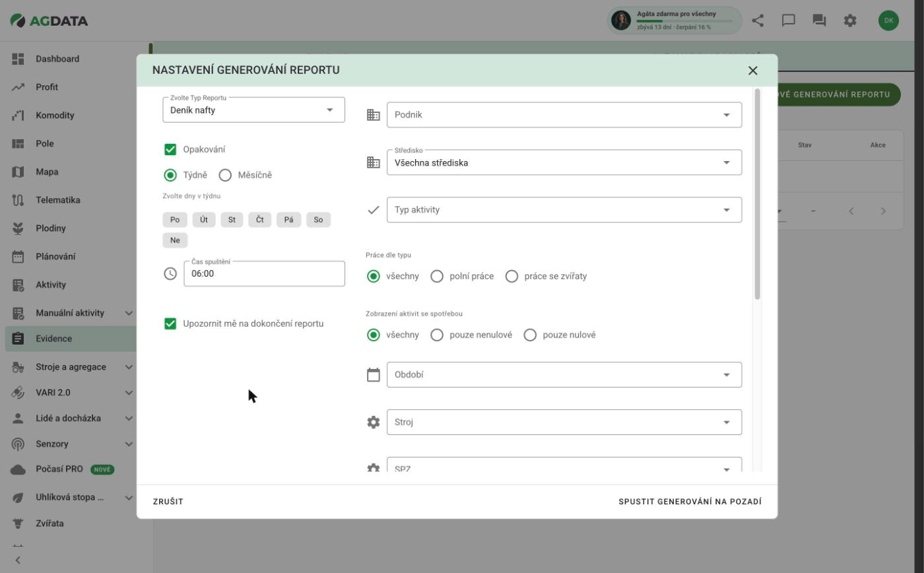Select the Měsíčně radio button
This screenshot has height=573, width=924.
pos(225,175)
